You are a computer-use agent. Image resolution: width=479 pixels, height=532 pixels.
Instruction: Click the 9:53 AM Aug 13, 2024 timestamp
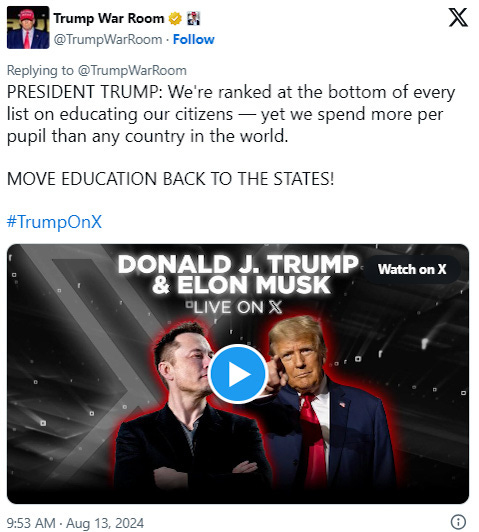(x=75, y=523)
